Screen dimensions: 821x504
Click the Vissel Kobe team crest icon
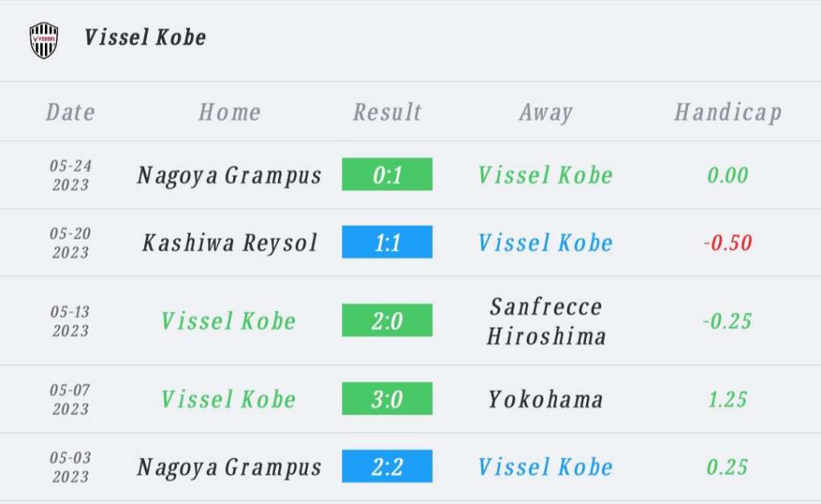tap(43, 40)
